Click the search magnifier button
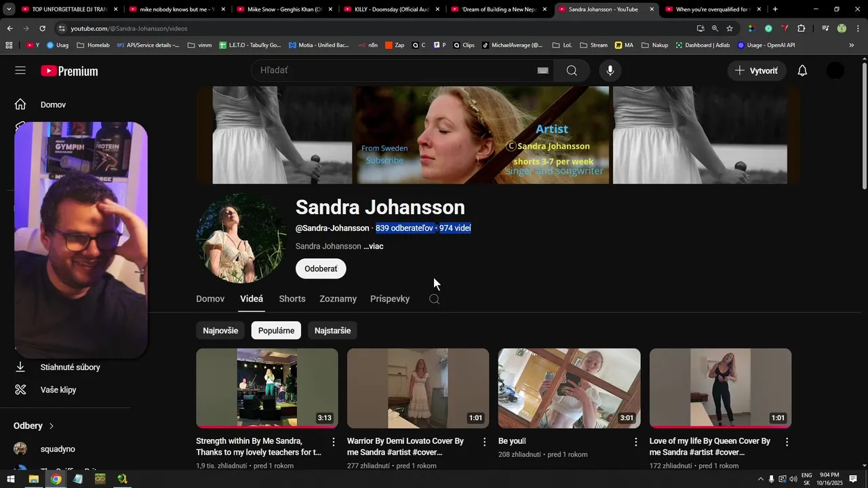This screenshot has height=488, width=868. point(572,70)
